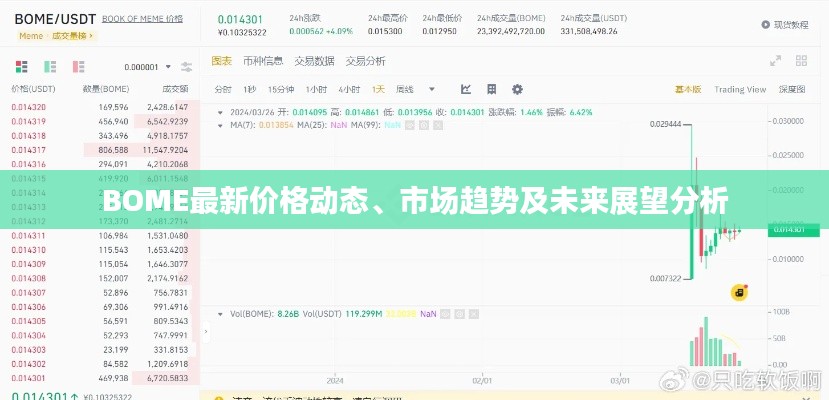Open the 现货教程 tutorial link
Screen dimensions: 829x400
point(791,24)
